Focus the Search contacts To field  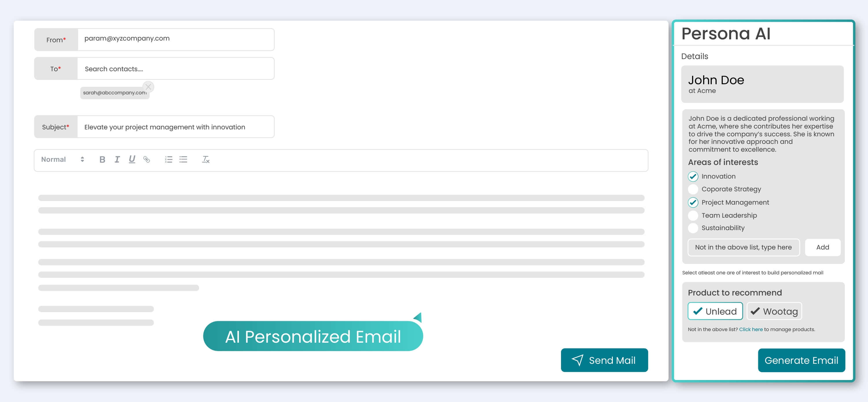click(x=175, y=69)
